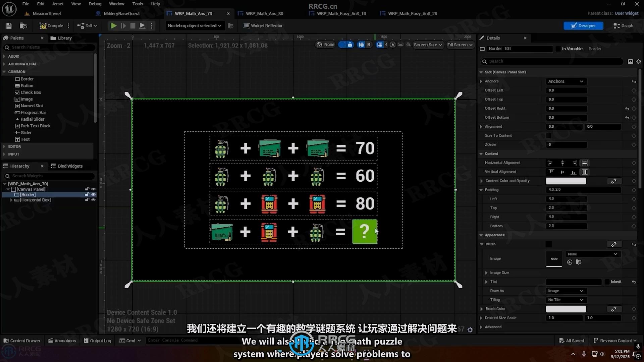Switch to MiliteryBaseQuest tab
Viewport: 644px width, 362px height.
(x=121, y=14)
